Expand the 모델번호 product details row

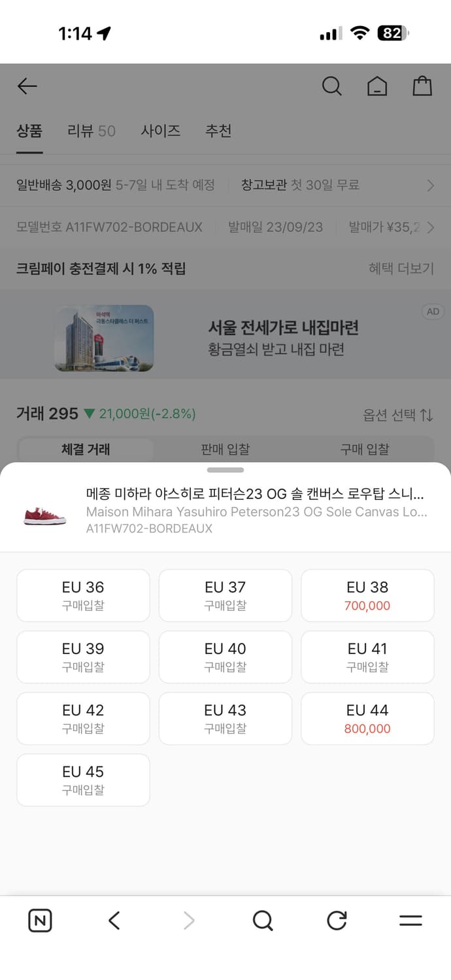(225, 227)
